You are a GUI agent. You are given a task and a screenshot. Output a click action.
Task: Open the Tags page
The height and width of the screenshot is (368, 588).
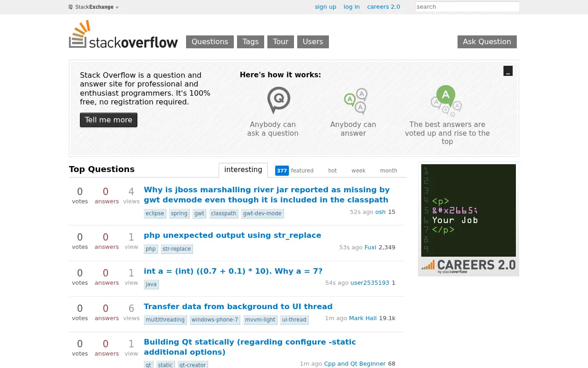point(250,41)
